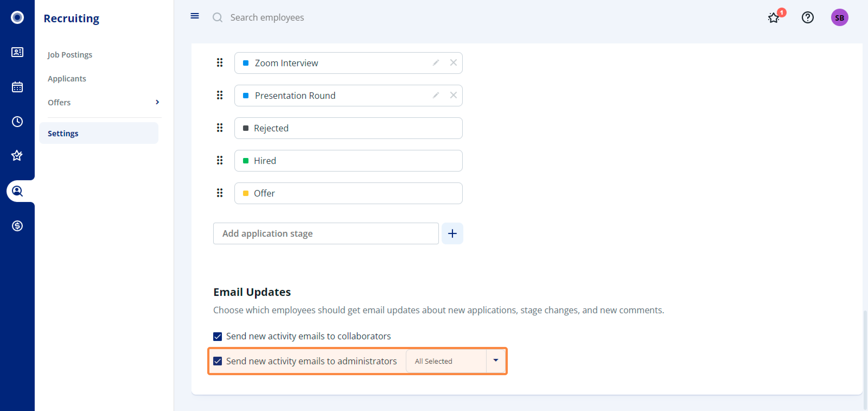
Task: Expand the Offers submenu chevron
Action: [x=157, y=102]
